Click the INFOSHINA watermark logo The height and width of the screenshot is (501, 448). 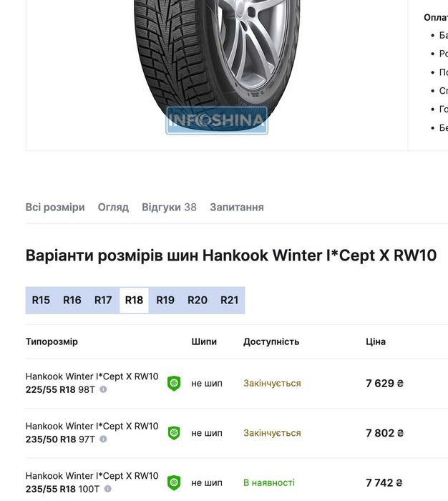point(217,120)
